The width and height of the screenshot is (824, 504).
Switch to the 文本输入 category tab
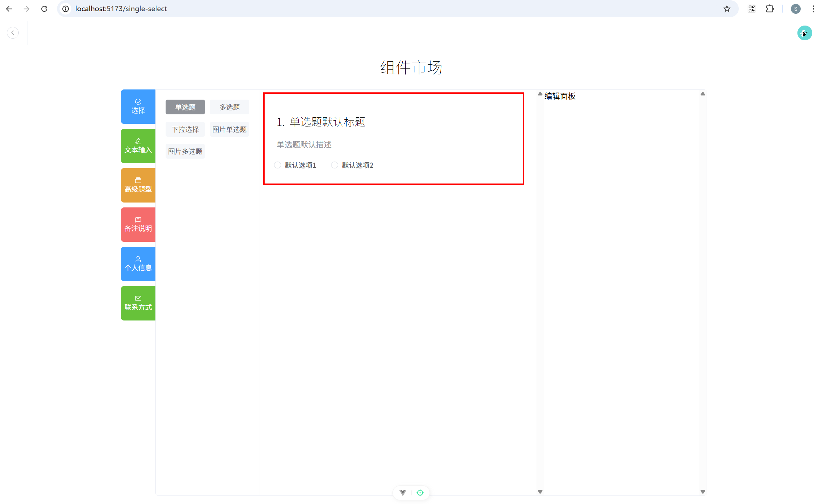click(x=138, y=146)
